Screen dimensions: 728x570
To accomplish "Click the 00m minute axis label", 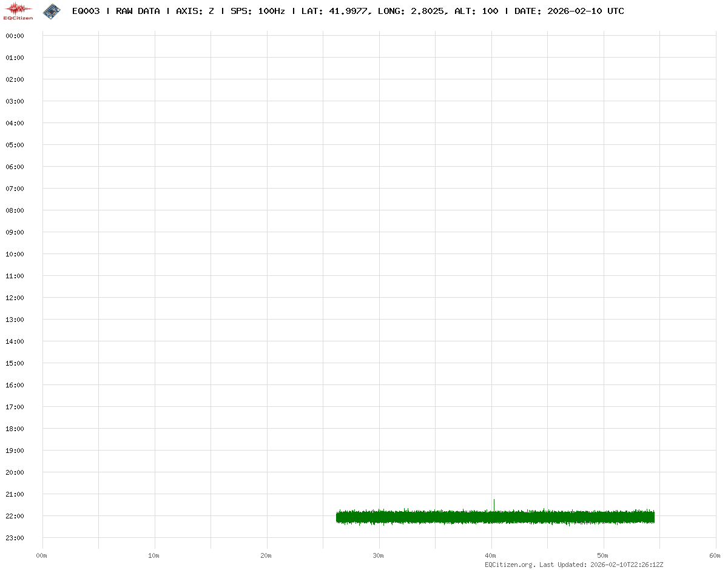I will click(42, 556).
